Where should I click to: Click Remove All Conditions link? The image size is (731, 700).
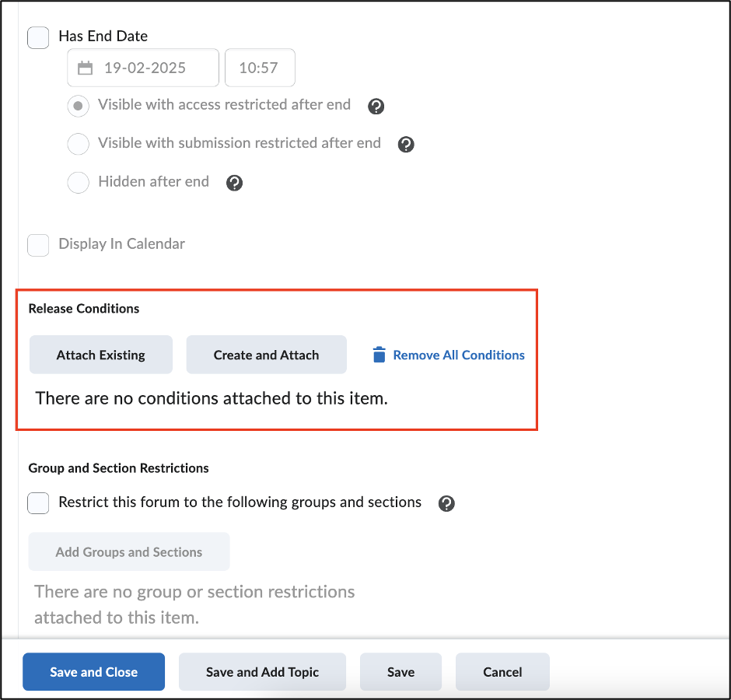click(x=459, y=355)
